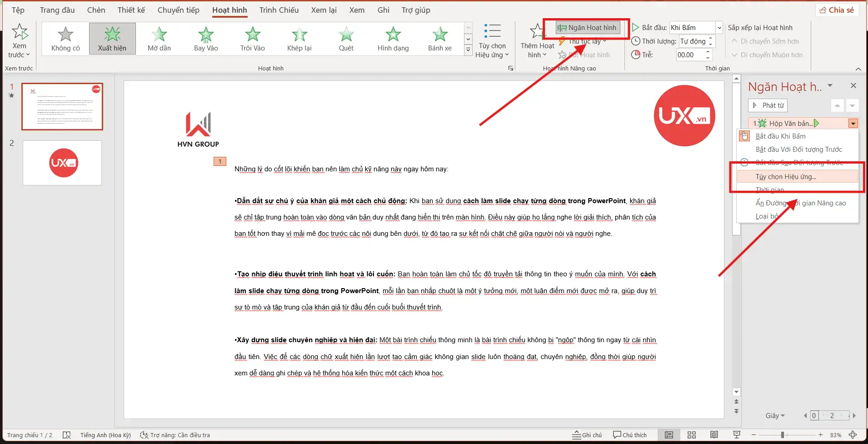868x444 pixels.
Task: Adjust the zoom slider in status bar
Action: tap(783, 435)
